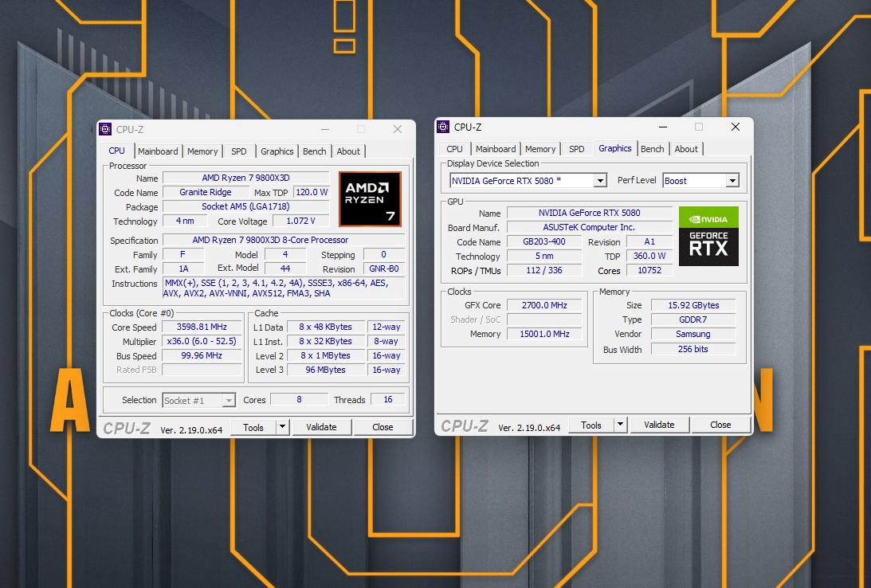Click Close button in right CPU-Z window

(x=720, y=425)
